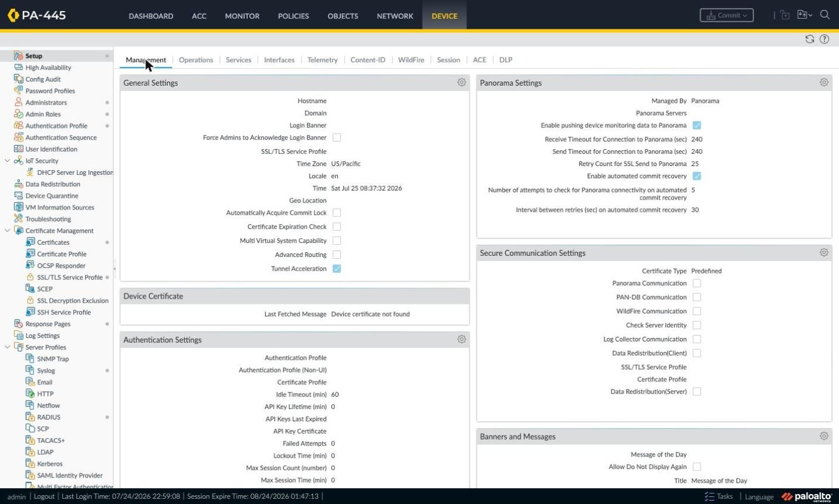Click the RADIUS server profile icon

[30, 417]
